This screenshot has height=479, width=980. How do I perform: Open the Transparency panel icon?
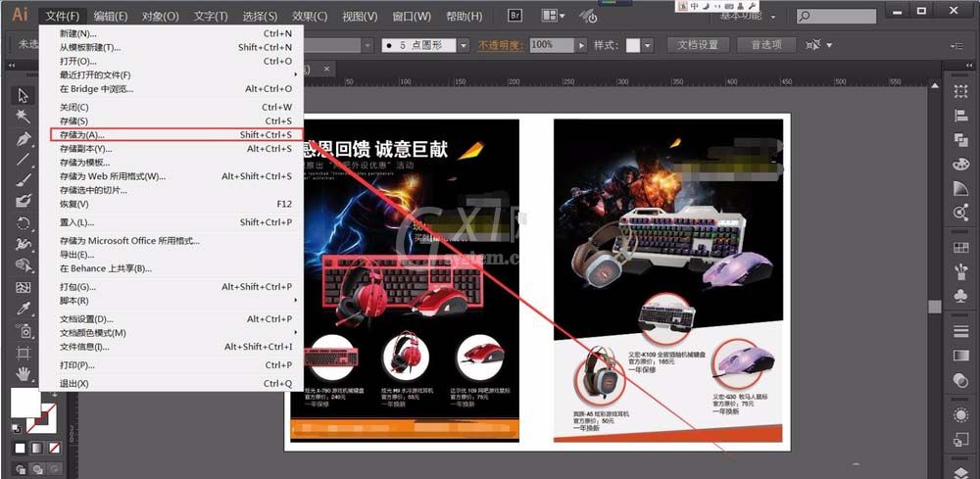(x=960, y=380)
